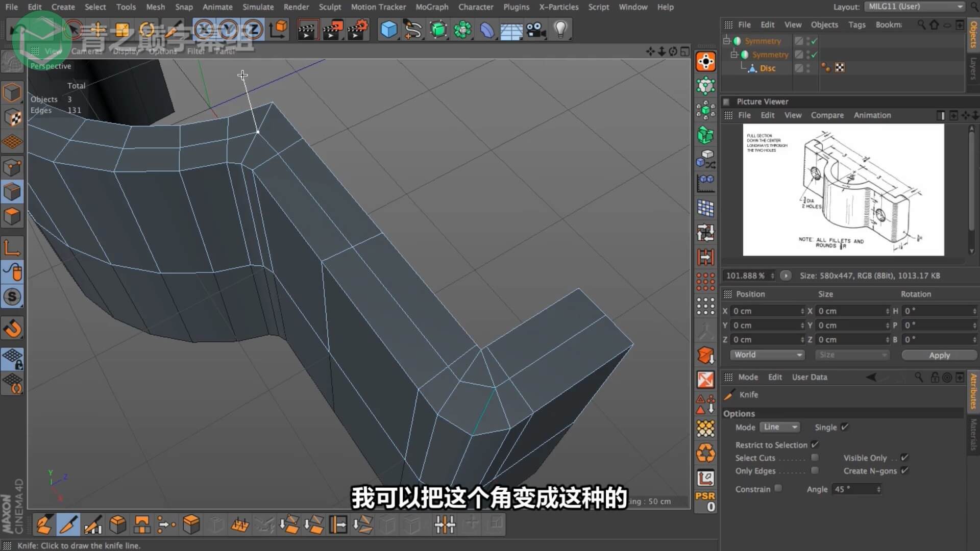Select the Knife tool in bottom toolbar
This screenshot has width=980, height=551.
coord(68,524)
